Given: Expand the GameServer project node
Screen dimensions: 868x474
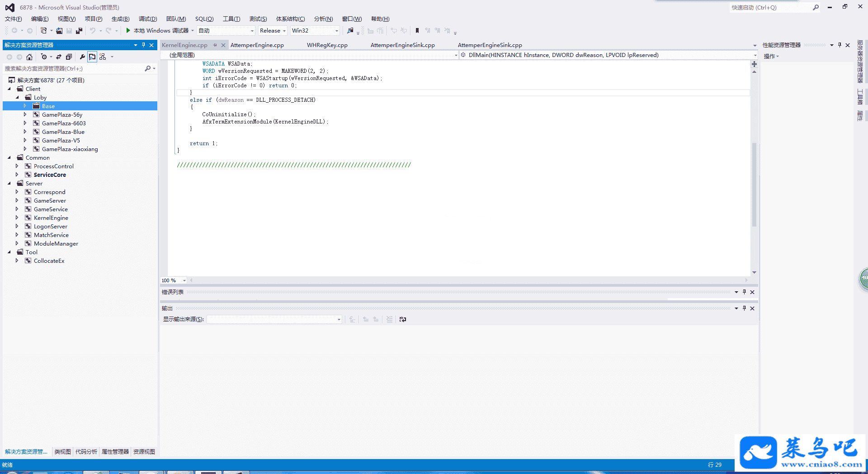Looking at the screenshot, I should (17, 201).
